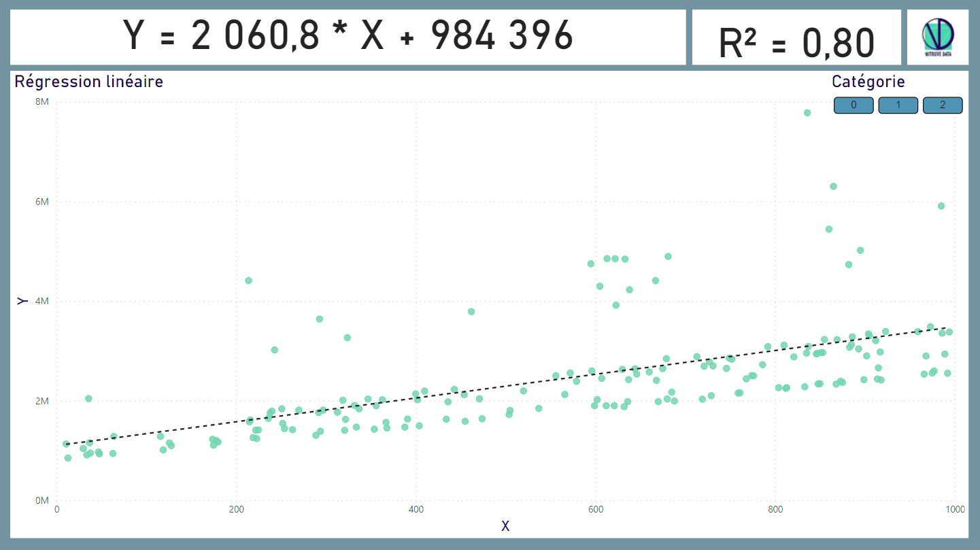Select the outlier data point near 6.3M
This screenshot has height=550, width=980.
(x=833, y=184)
